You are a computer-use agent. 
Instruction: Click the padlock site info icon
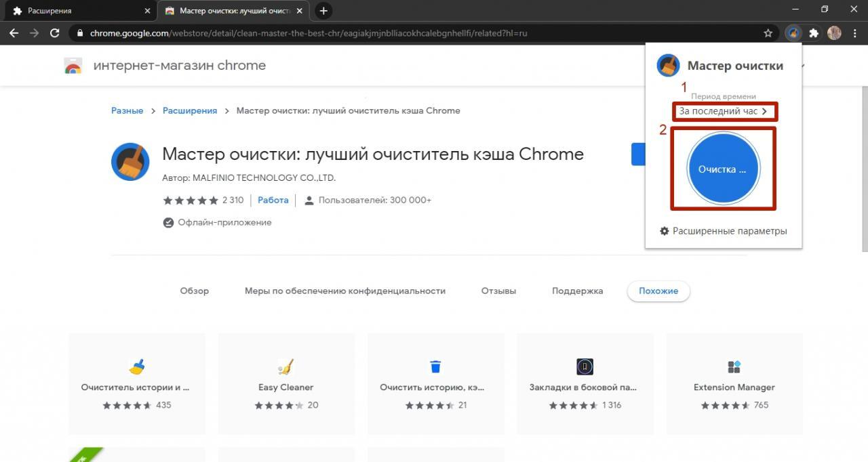(x=80, y=33)
